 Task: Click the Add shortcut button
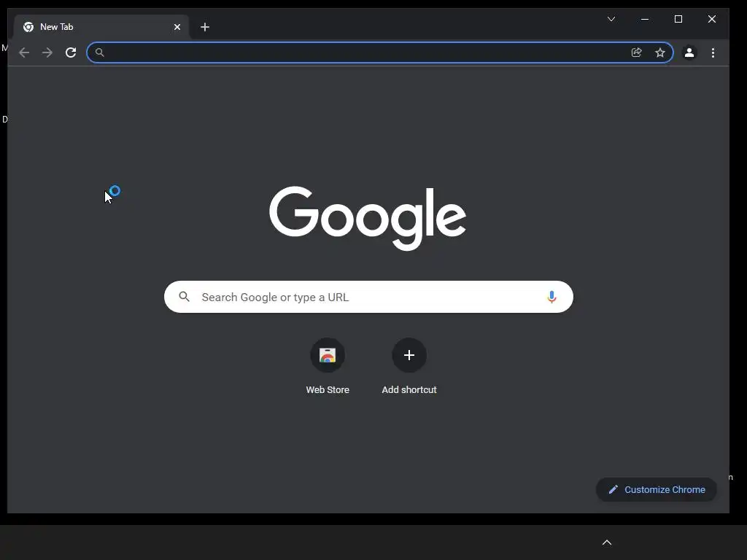pos(409,367)
